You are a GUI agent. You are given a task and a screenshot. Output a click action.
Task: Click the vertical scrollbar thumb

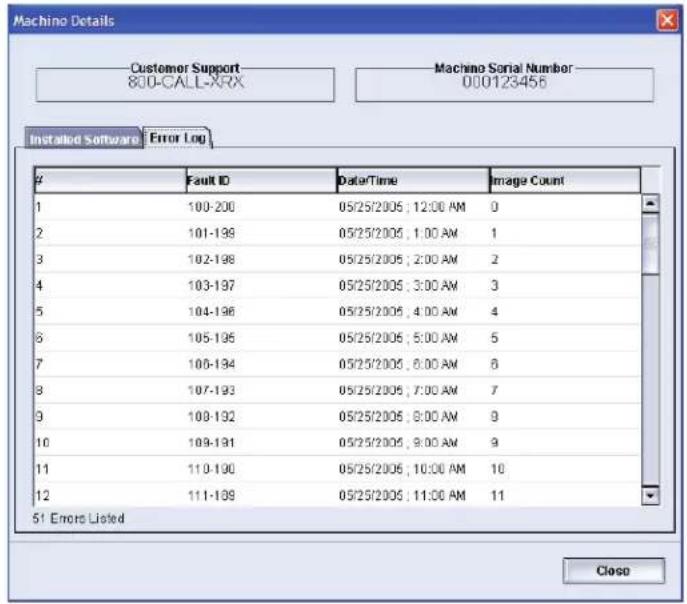pyautogui.click(x=650, y=244)
